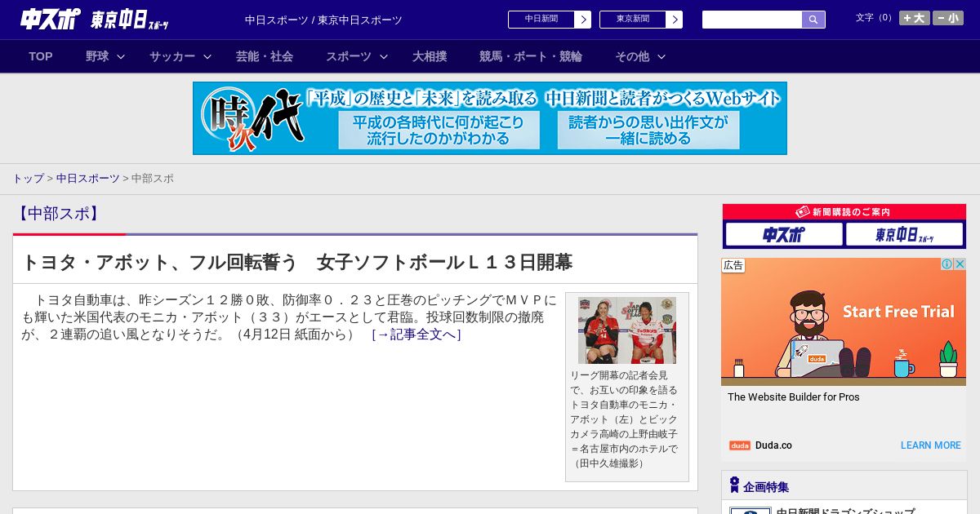Screen dimensions: 980x514
Task: Click the 新聞購読のご案内 header
Action: coord(844,212)
